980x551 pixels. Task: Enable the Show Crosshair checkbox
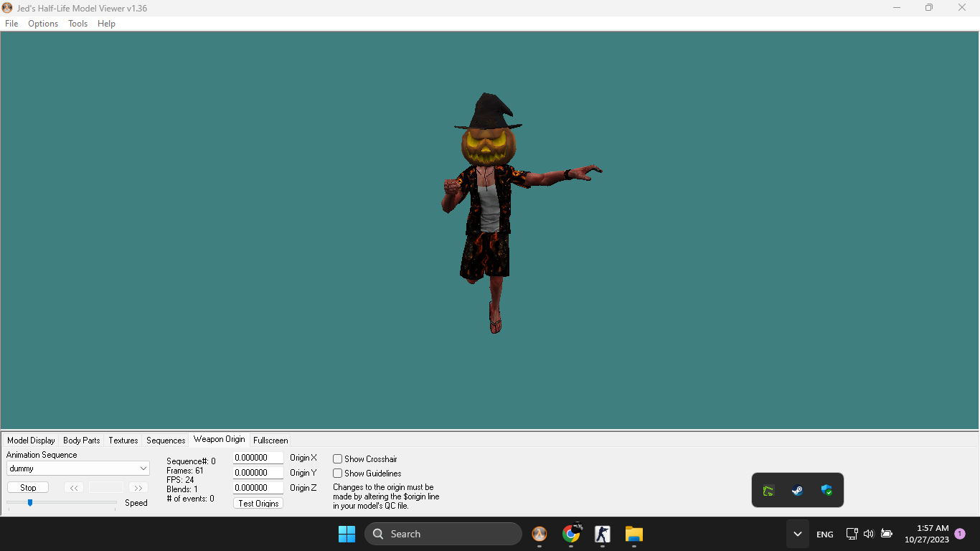click(338, 459)
